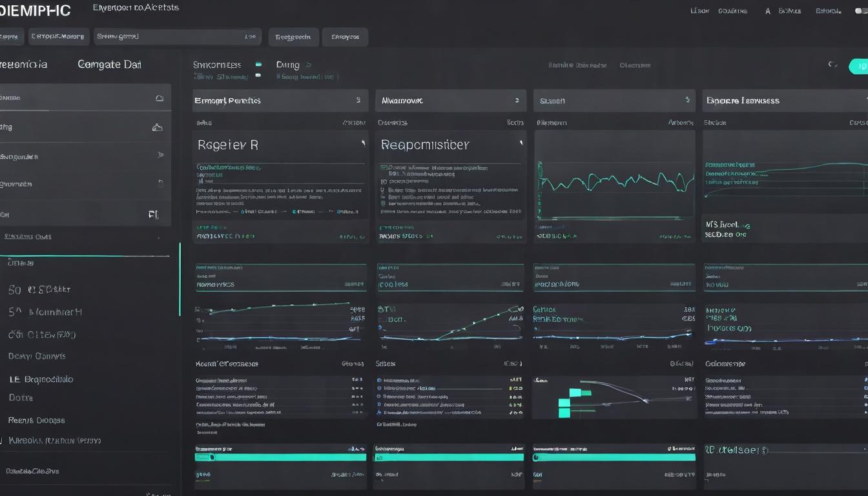Click the cursor icon in the 'Rageier R' card
This screenshot has width=868, height=496.
(x=363, y=143)
